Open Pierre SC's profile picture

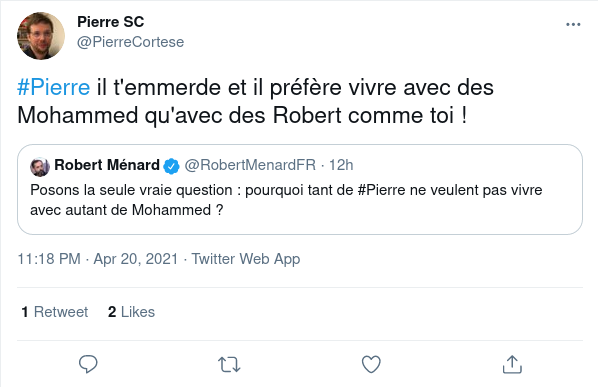(41, 36)
